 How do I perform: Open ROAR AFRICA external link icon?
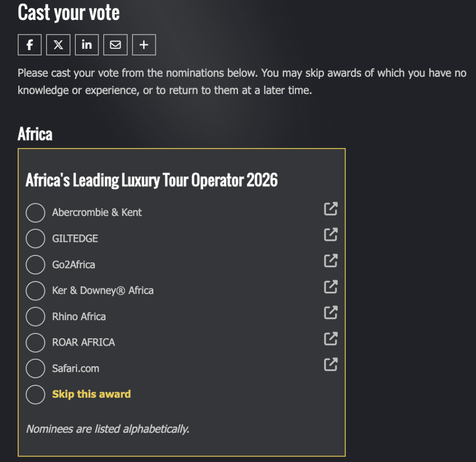pos(331,339)
